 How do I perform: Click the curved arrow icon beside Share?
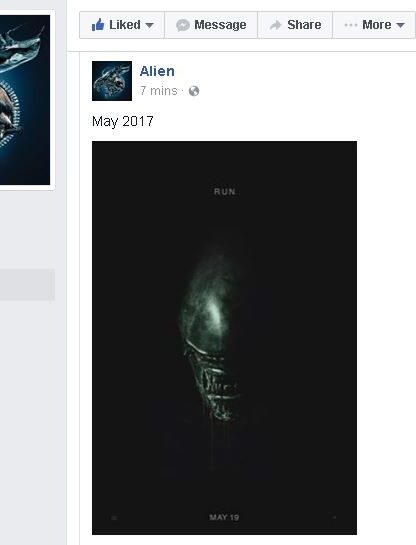click(276, 25)
